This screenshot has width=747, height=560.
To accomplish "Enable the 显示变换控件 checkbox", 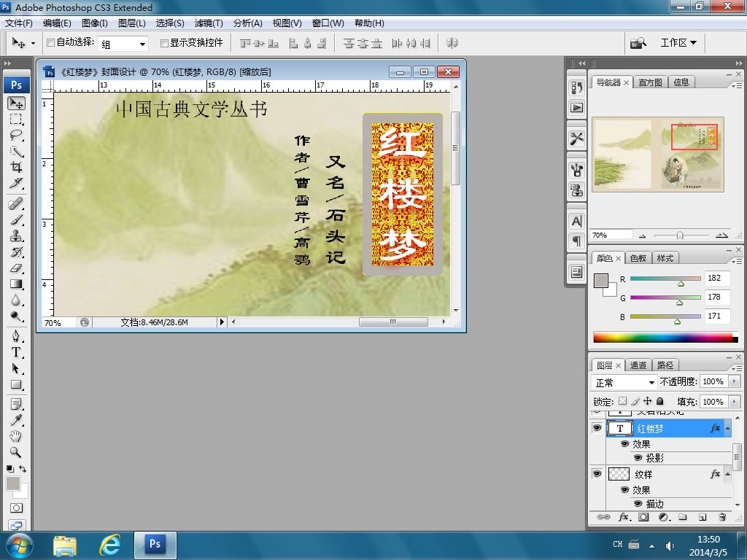I will (164, 43).
